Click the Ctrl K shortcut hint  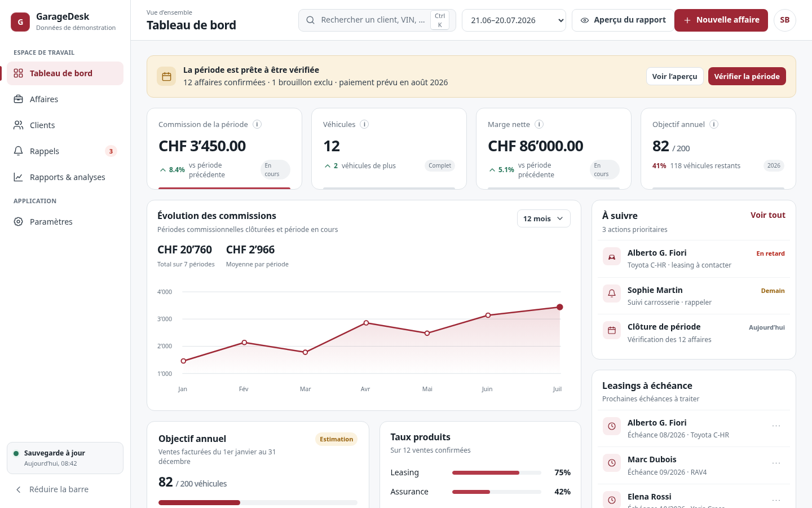(x=440, y=20)
